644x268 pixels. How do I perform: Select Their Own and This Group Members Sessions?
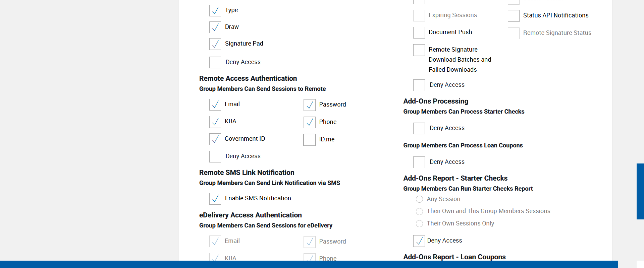pyautogui.click(x=419, y=211)
